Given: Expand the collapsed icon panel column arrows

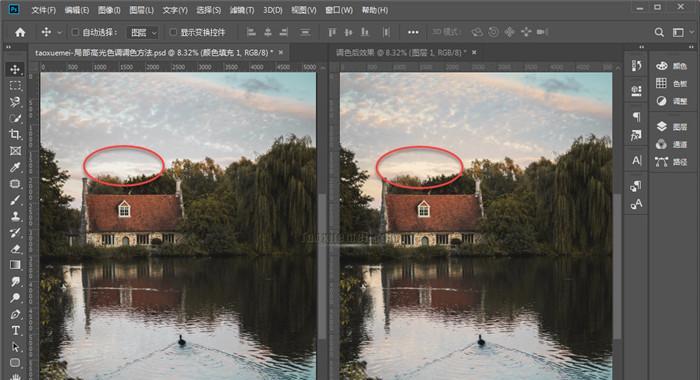Looking at the screenshot, I should click(x=642, y=46).
